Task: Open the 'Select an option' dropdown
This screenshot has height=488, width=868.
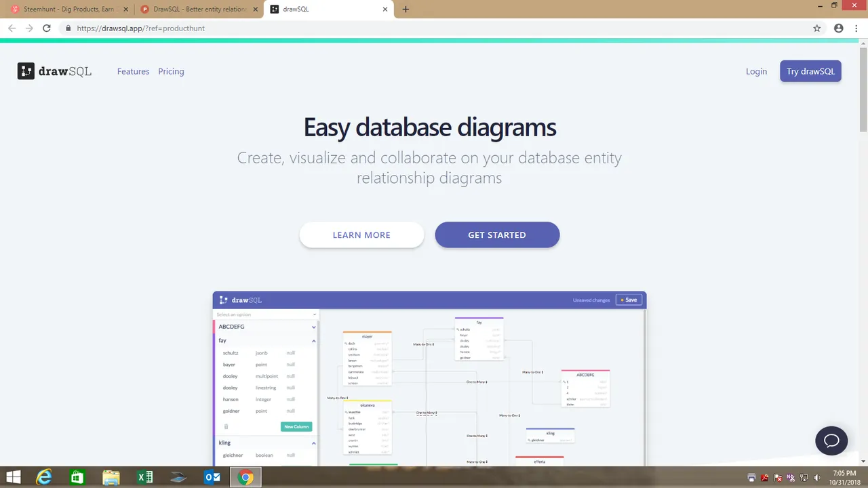Action: [x=266, y=314]
